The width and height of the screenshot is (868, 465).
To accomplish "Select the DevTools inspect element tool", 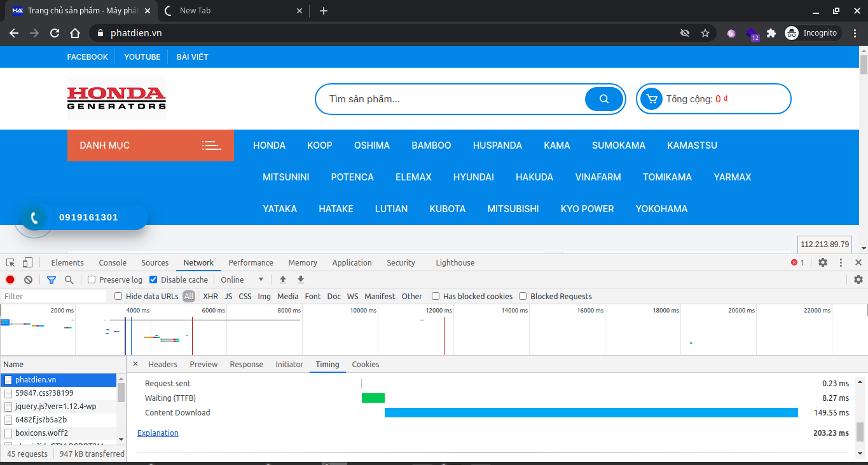I will point(11,262).
